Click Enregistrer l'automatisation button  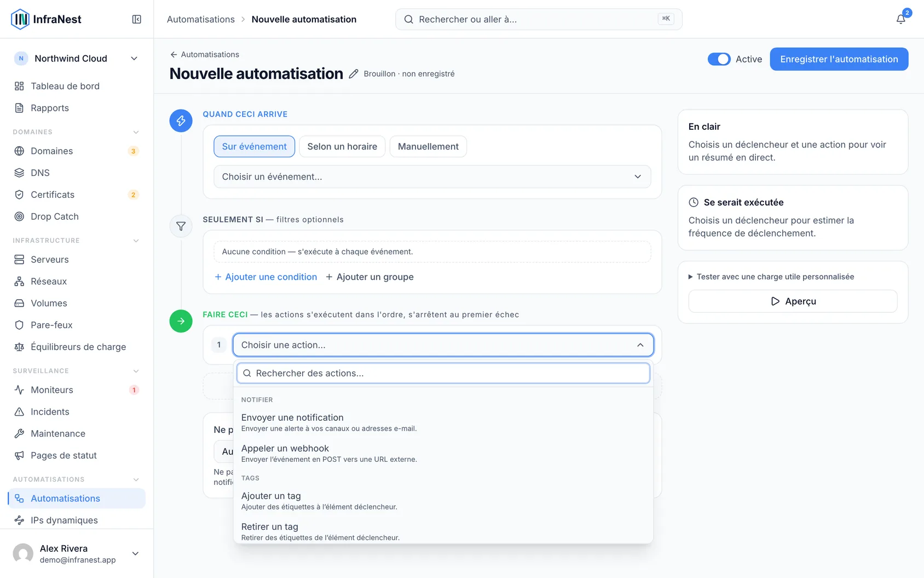point(839,59)
